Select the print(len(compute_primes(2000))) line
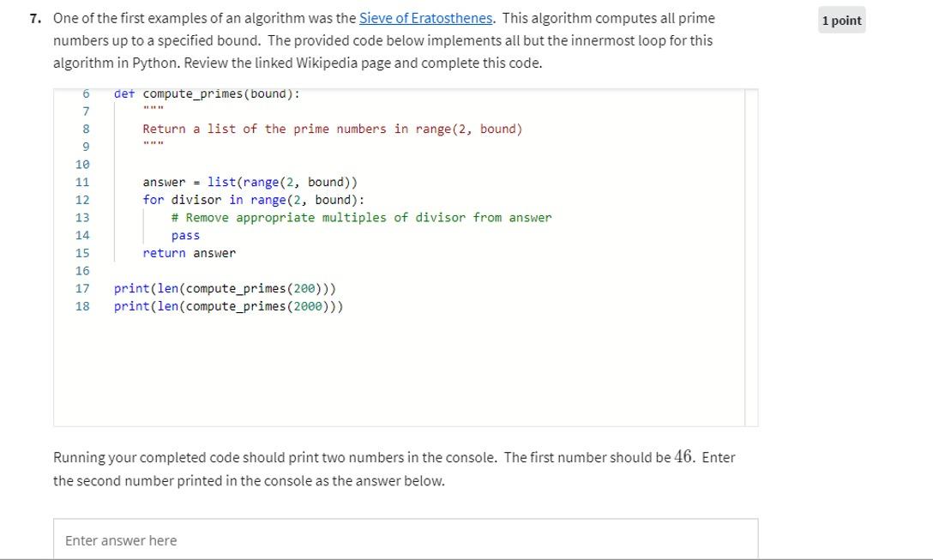 (229, 306)
